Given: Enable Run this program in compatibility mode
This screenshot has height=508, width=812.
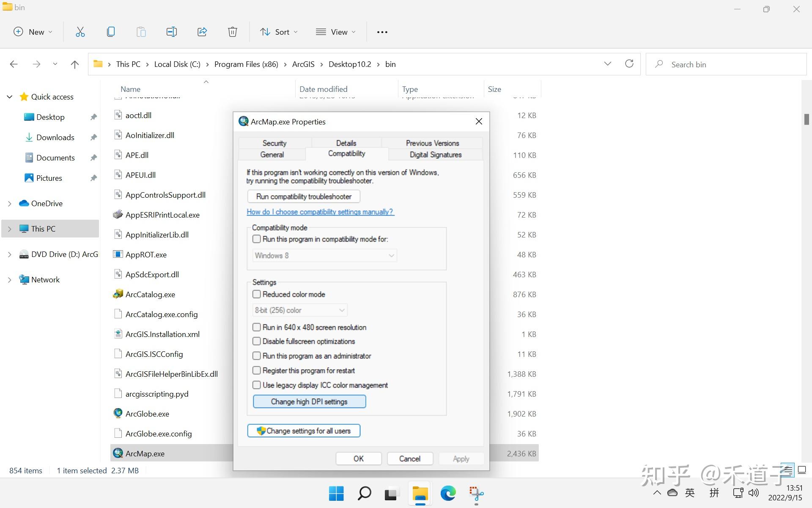Looking at the screenshot, I should (x=257, y=239).
